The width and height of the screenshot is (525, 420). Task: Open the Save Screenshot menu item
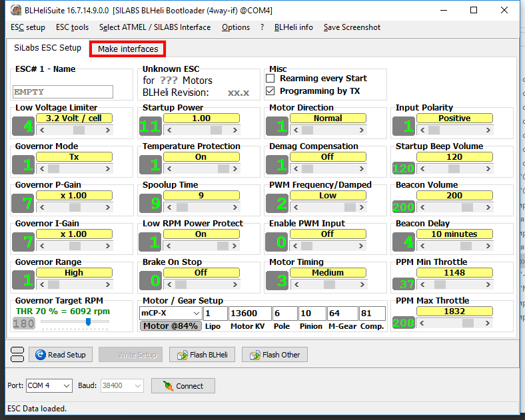pyautogui.click(x=352, y=27)
